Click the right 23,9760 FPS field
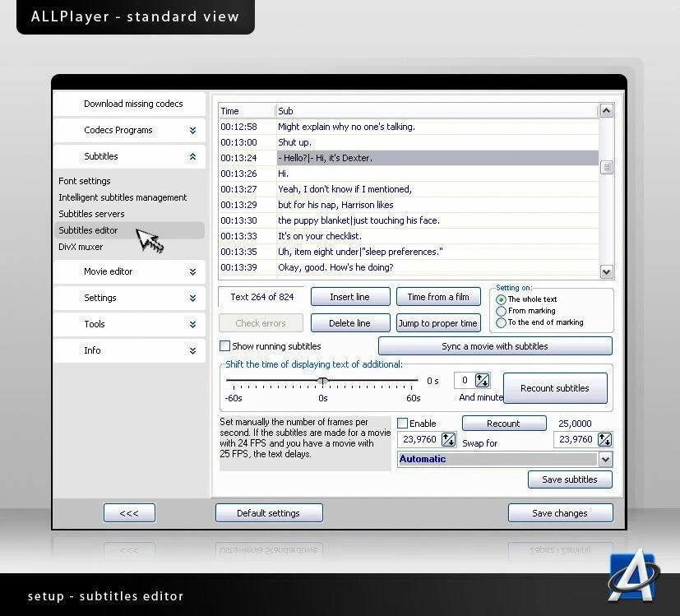This screenshot has height=616, width=680. click(x=576, y=439)
